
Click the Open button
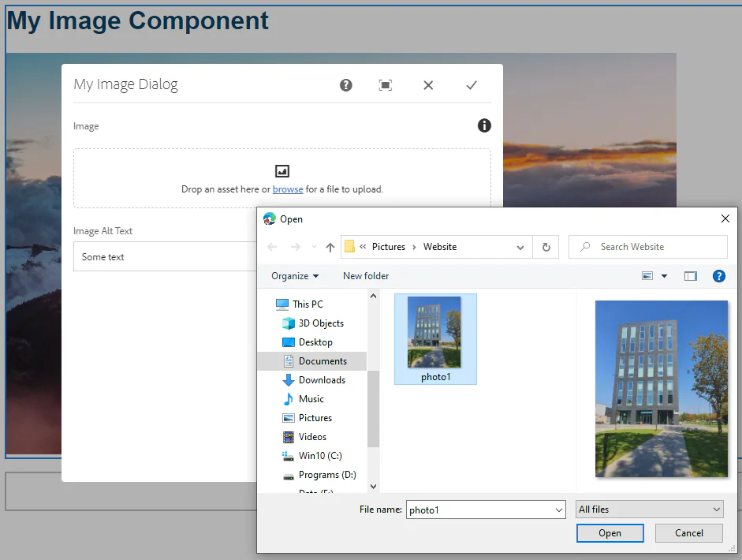(x=610, y=533)
